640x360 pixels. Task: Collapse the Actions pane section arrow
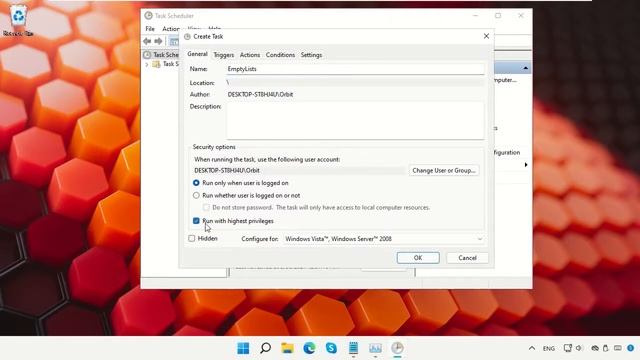(526, 68)
